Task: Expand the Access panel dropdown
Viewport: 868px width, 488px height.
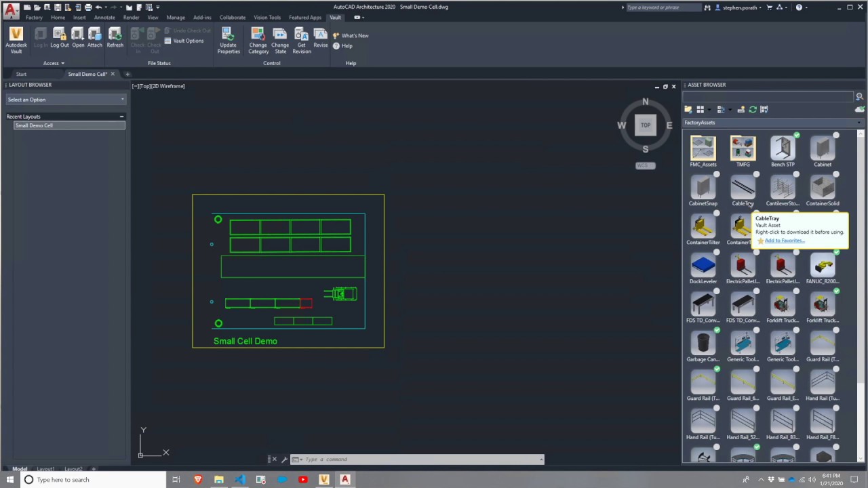Action: coord(54,63)
